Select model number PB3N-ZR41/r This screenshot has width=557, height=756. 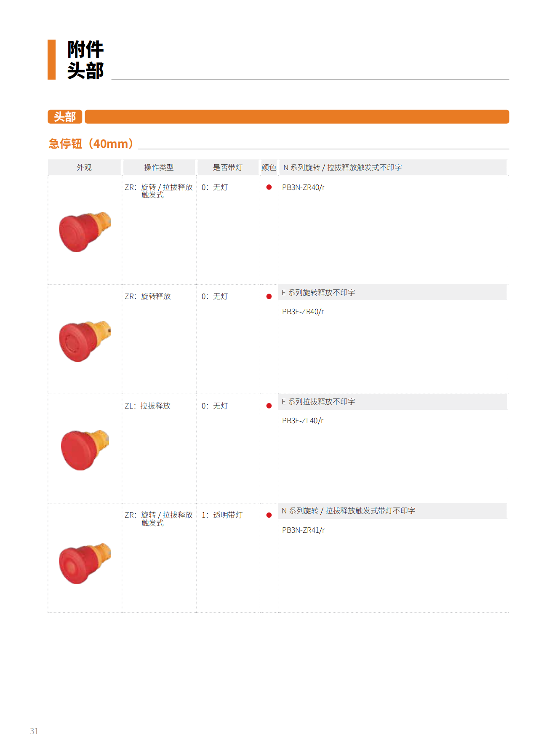(x=303, y=530)
